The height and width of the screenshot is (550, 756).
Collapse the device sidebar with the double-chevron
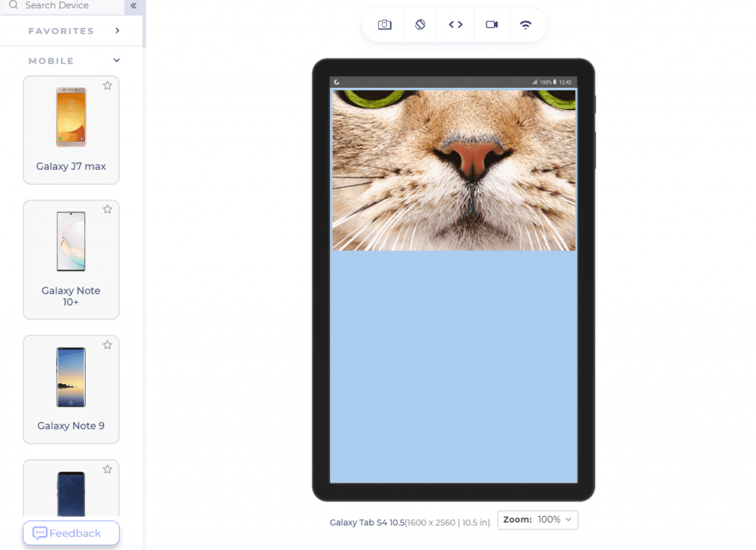134,6
